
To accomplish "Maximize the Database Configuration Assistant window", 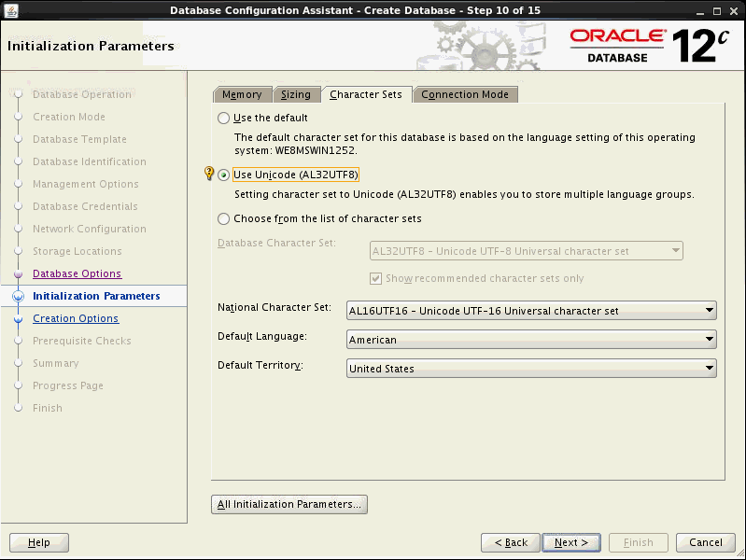I will click(x=717, y=10).
